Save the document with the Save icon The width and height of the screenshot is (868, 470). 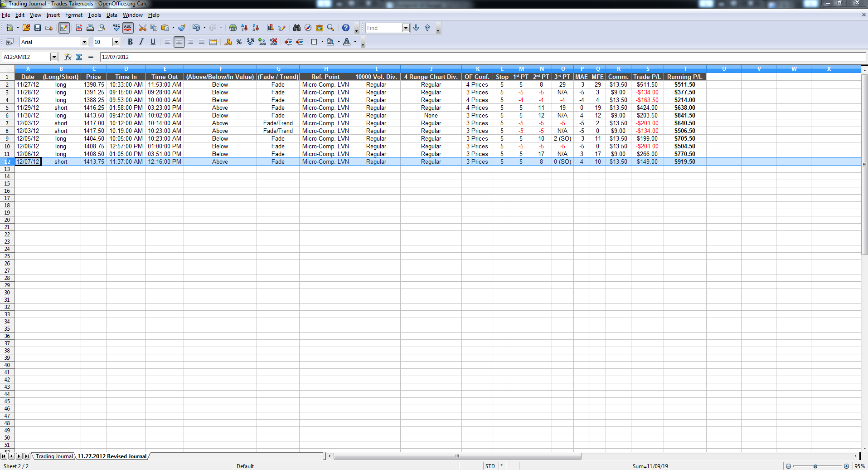click(x=38, y=28)
